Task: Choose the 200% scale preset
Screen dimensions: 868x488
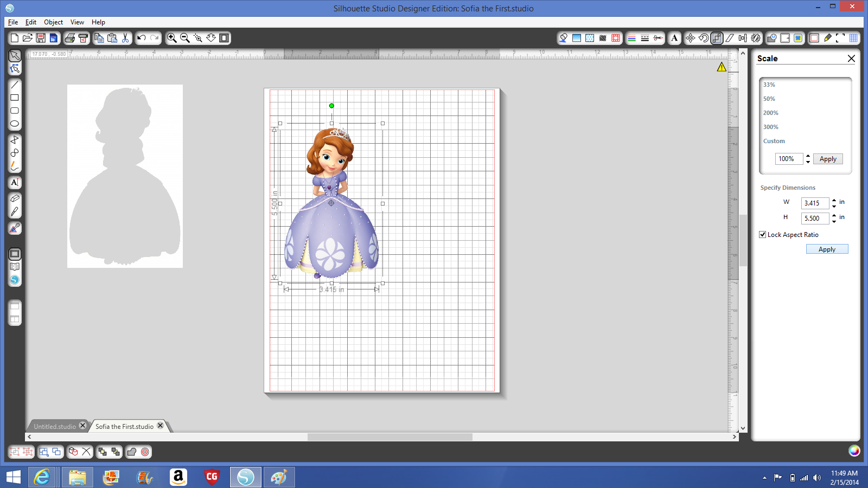Action: (771, 113)
